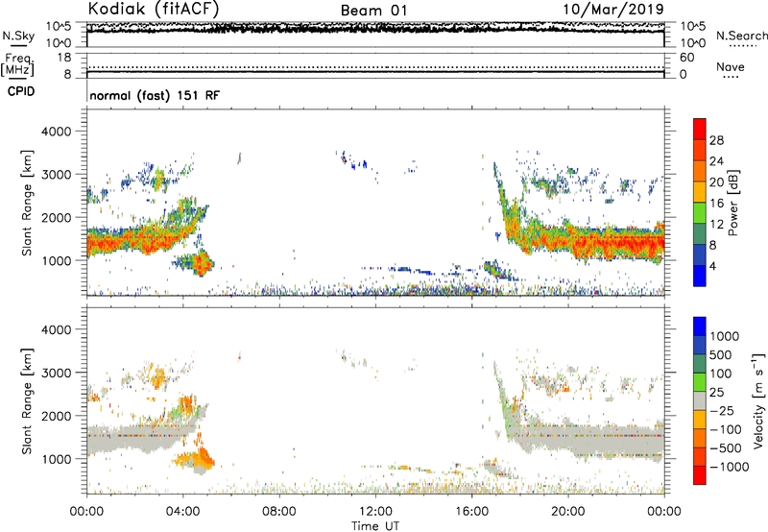Image resolution: width=768 pixels, height=532 pixels.
Task: Click the '12:00' time tick label
Action: click(375, 512)
